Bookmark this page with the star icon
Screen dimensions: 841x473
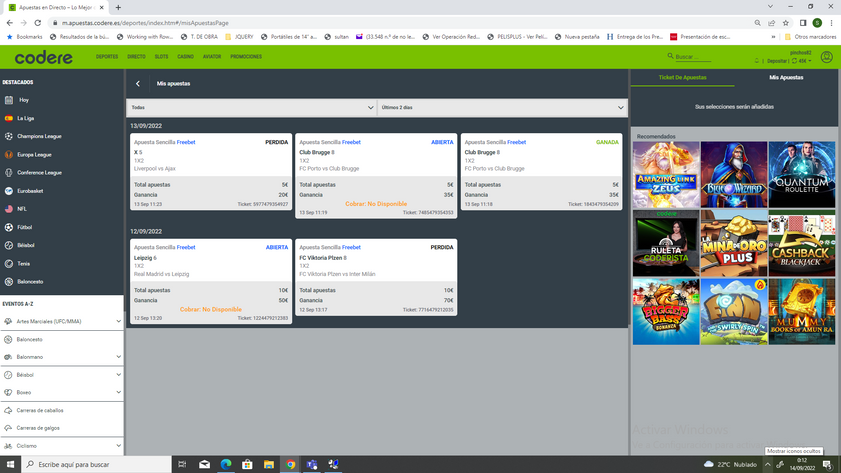[786, 23]
